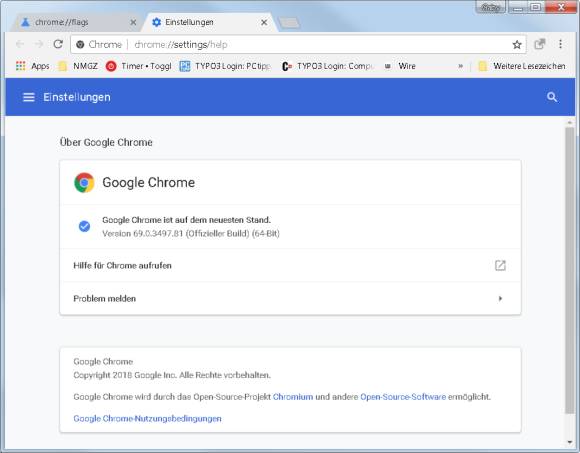Click the vertical scrollbar of the page

coord(570,270)
